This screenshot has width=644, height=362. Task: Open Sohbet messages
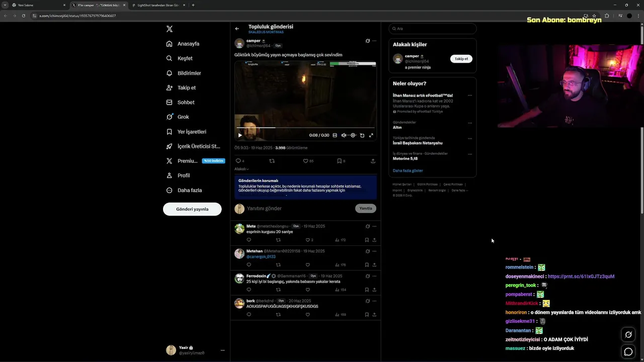pyautogui.click(x=180, y=102)
